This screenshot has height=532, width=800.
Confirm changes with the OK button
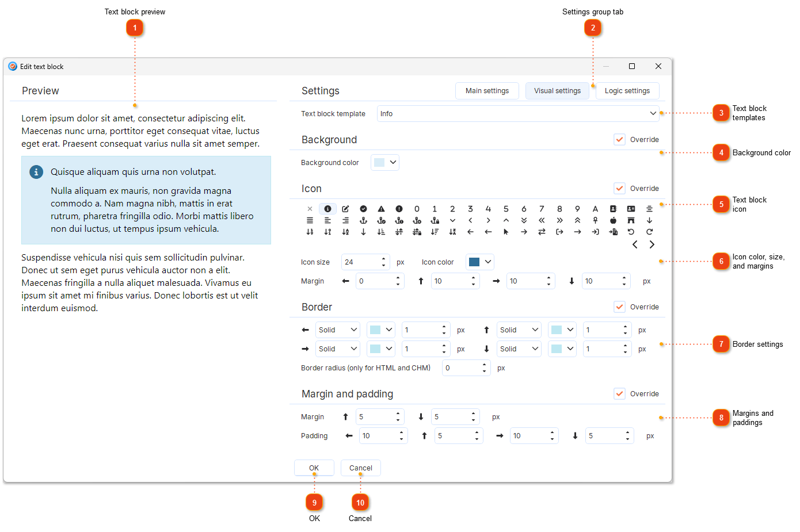[314, 468]
